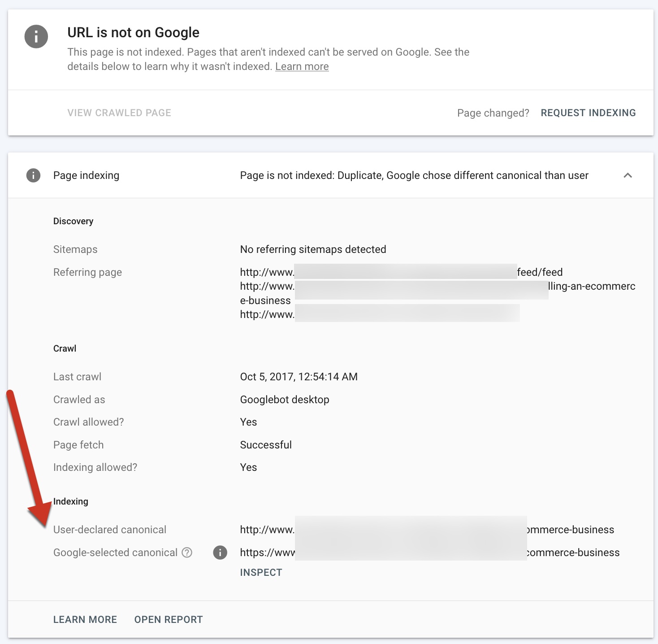658x644 pixels.
Task: Open the help question mark for Google-selected canonical
Action: tap(187, 553)
